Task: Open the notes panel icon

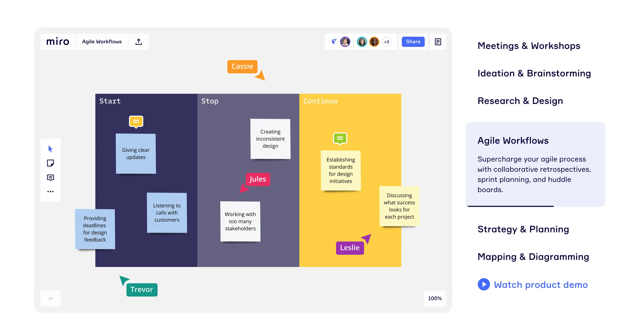Action: point(438,42)
